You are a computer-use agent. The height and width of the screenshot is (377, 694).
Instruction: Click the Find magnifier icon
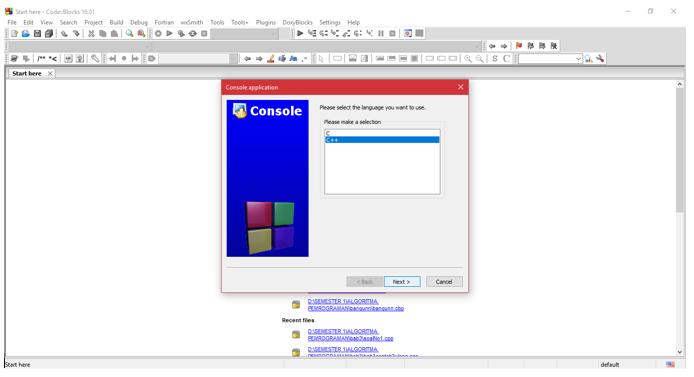pyautogui.click(x=129, y=34)
